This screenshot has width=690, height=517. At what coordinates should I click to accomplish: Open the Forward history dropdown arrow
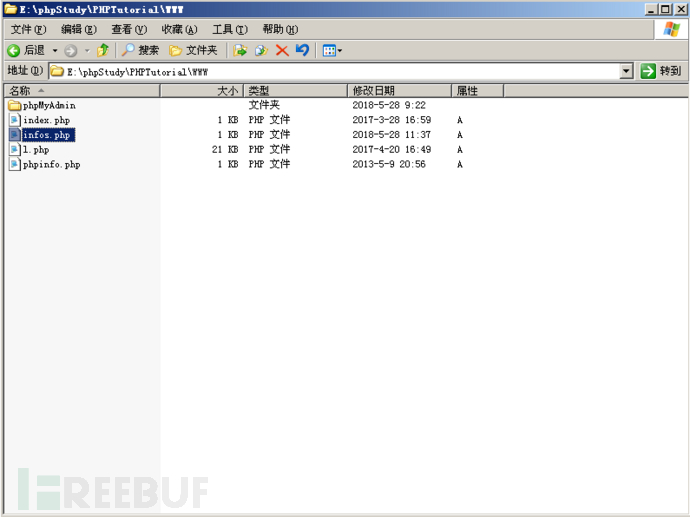pyautogui.click(x=87, y=51)
